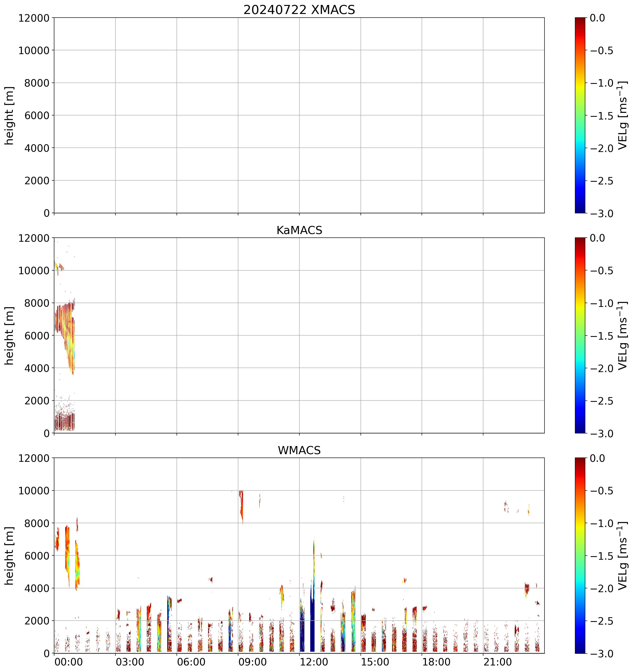This screenshot has height=672, width=634.
Task: Click the 12:00 x-axis tick label
Action: (x=314, y=662)
